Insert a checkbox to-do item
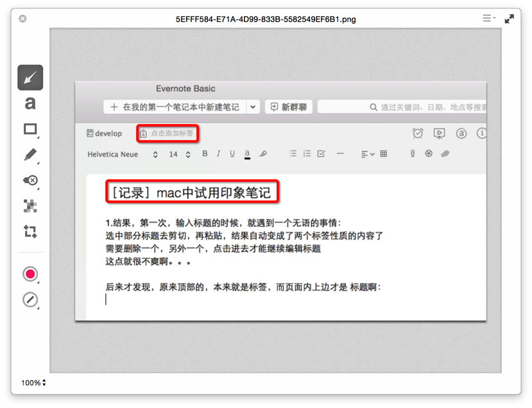The image size is (532, 408). click(322, 154)
